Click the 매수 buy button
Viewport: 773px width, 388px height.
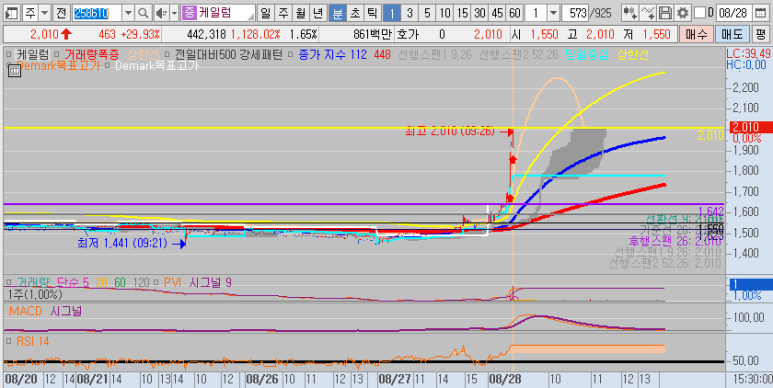pos(696,35)
